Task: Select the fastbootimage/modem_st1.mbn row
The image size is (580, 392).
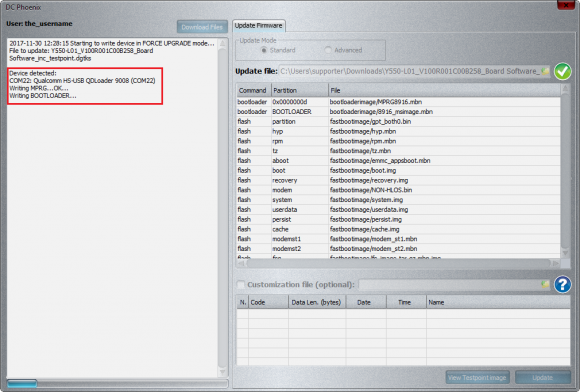Action: point(399,239)
